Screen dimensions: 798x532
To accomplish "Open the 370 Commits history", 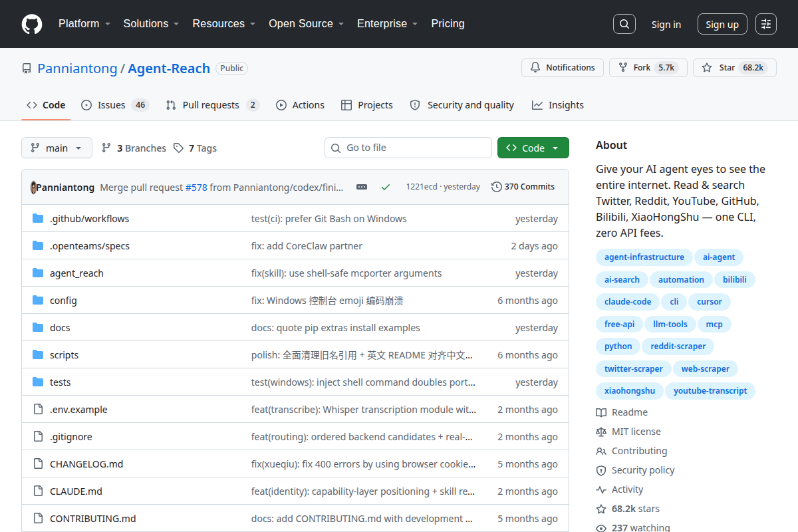I will tap(523, 187).
